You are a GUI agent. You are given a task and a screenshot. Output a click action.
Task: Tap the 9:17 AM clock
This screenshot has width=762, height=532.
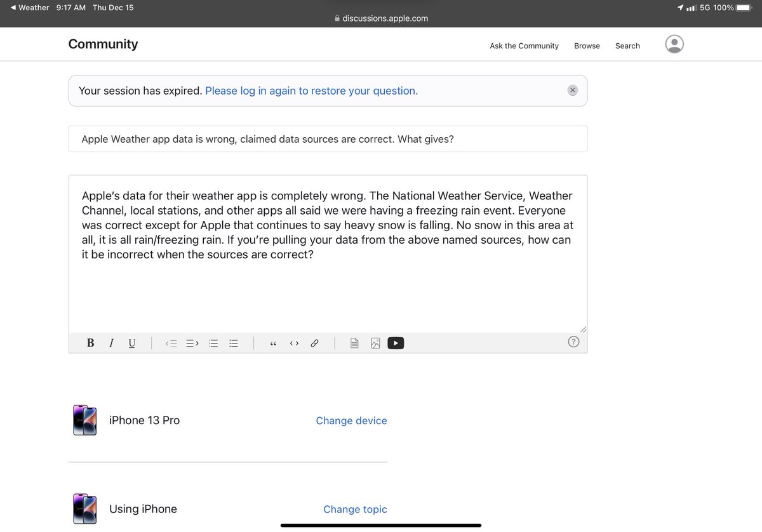coord(70,8)
